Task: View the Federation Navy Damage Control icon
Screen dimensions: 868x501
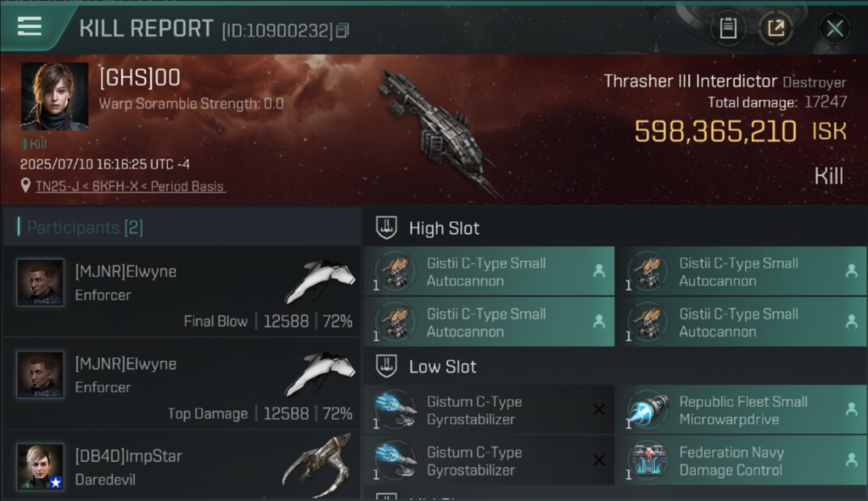Action: 648,461
